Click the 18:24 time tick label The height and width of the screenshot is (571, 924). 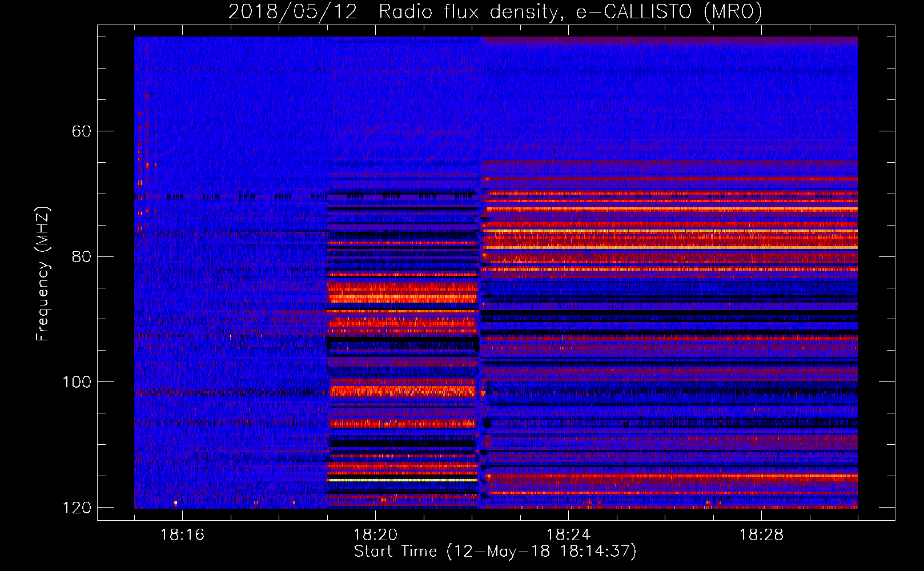568,535
